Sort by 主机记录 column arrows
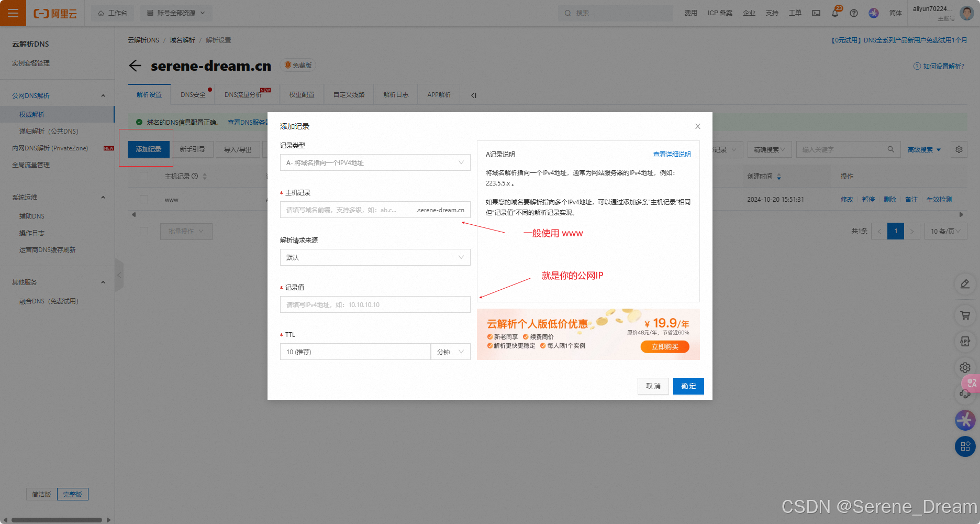 [x=205, y=177]
